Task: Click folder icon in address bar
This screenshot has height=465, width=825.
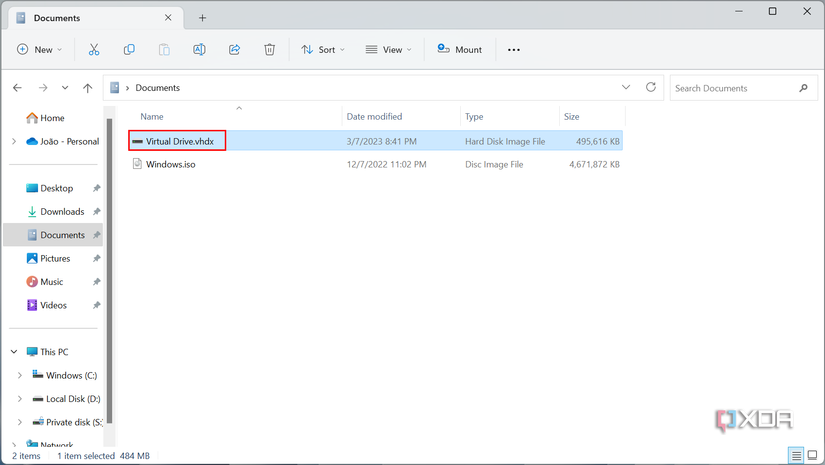Action: point(114,88)
